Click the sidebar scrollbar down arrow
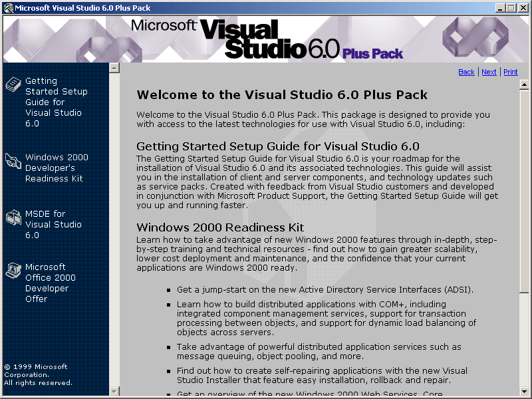The width and height of the screenshot is (532, 399). (114, 391)
